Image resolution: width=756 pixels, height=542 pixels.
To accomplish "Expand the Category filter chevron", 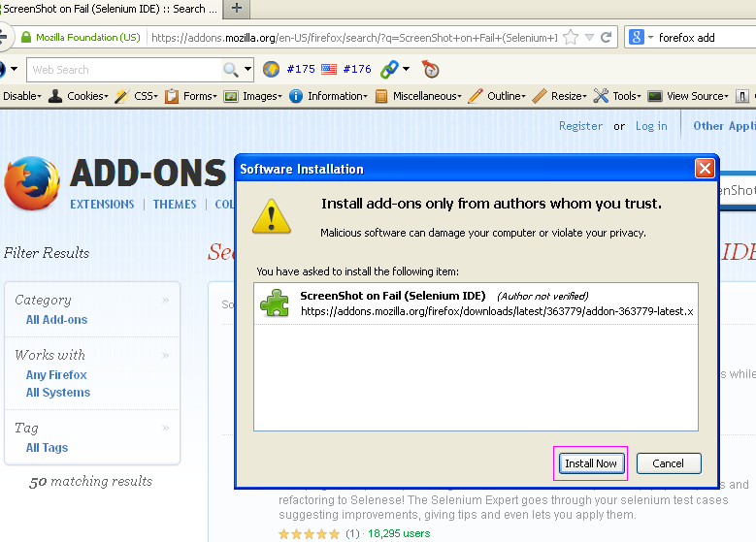I will click(165, 301).
